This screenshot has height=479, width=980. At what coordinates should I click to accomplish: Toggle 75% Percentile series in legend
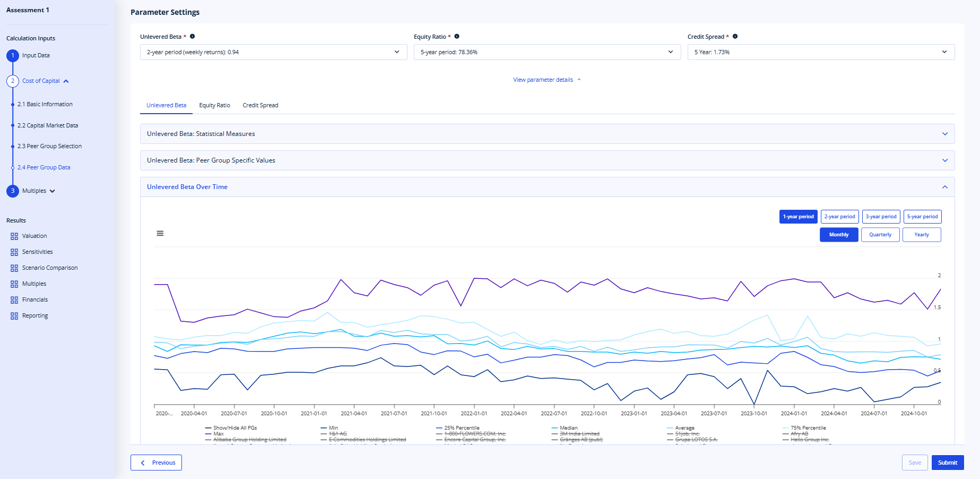[804, 427]
